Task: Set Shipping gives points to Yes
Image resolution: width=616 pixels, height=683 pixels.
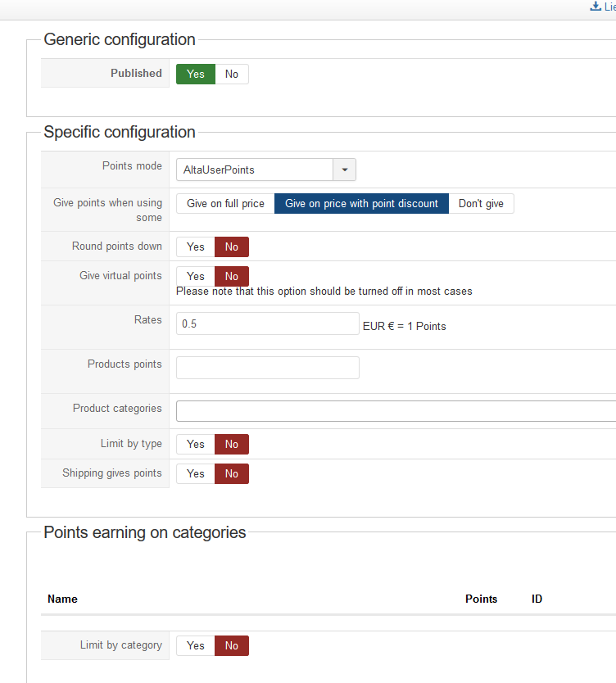Action: point(196,474)
